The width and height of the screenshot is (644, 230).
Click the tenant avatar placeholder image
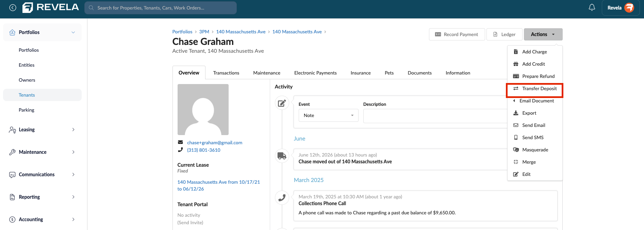click(x=203, y=110)
